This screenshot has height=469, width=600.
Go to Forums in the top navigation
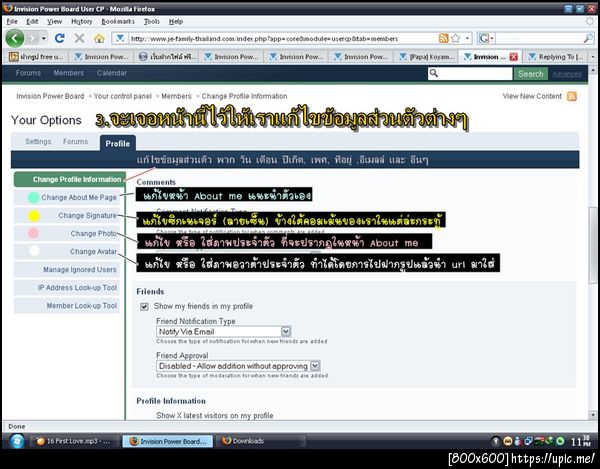point(28,73)
